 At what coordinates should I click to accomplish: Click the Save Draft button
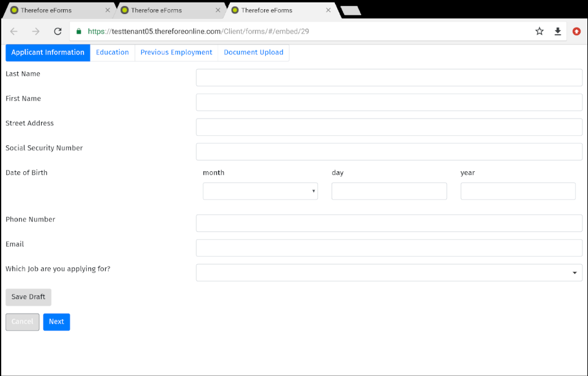[28, 297]
